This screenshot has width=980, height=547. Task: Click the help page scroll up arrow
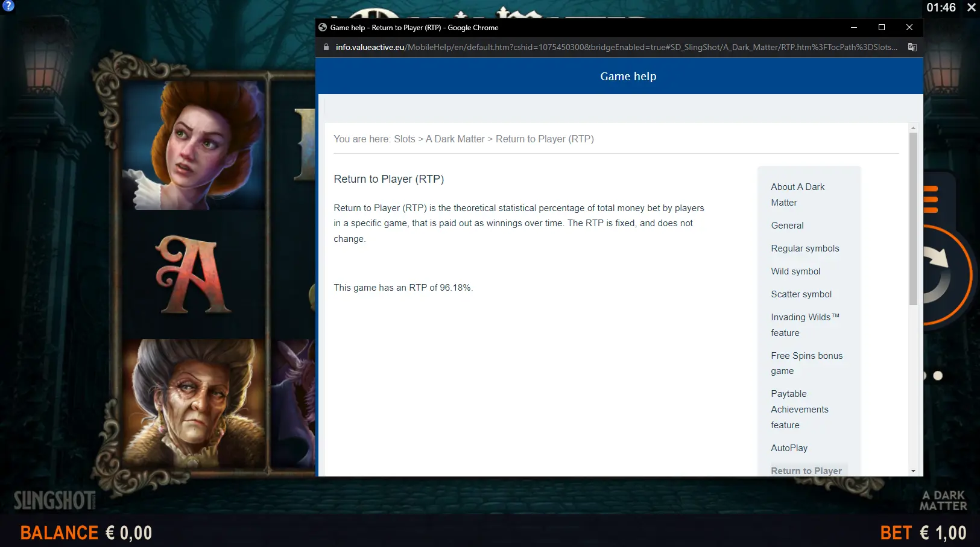tap(913, 128)
